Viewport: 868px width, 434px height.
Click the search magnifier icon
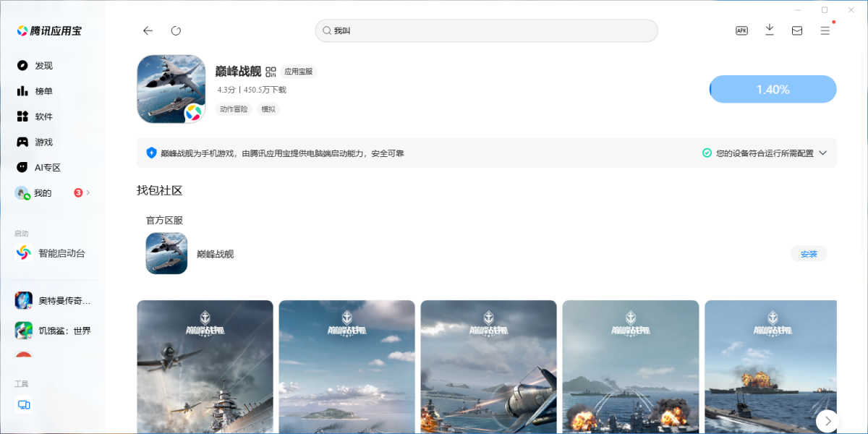[x=327, y=31]
